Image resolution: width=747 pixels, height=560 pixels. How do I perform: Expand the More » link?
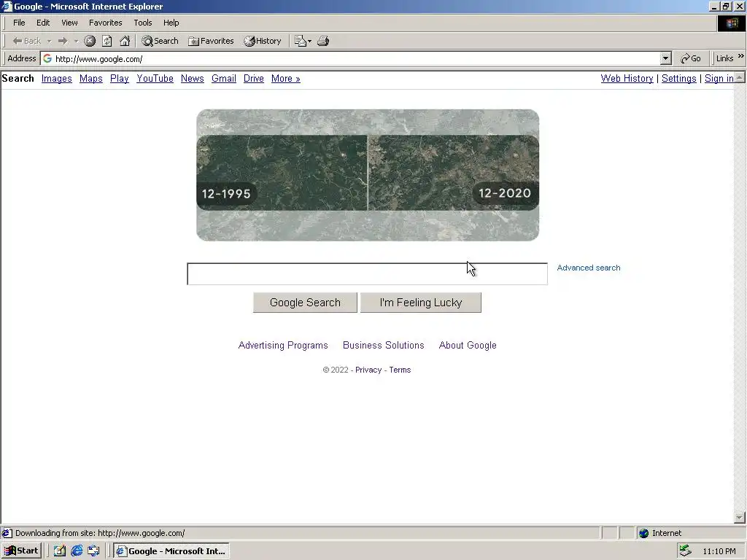[x=286, y=79]
